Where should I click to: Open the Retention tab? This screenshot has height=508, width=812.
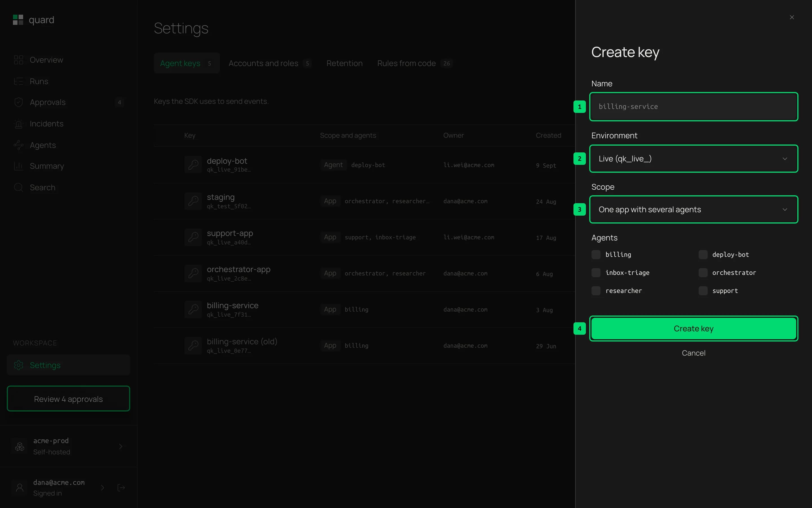[x=344, y=63]
